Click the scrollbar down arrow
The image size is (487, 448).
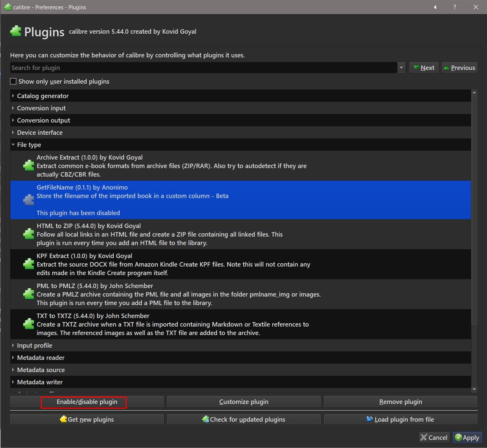coord(474,389)
